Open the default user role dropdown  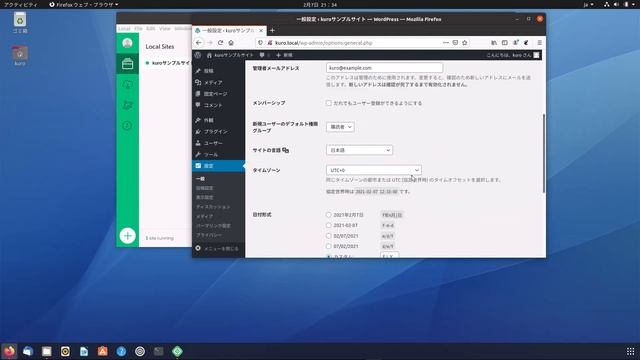pos(340,127)
